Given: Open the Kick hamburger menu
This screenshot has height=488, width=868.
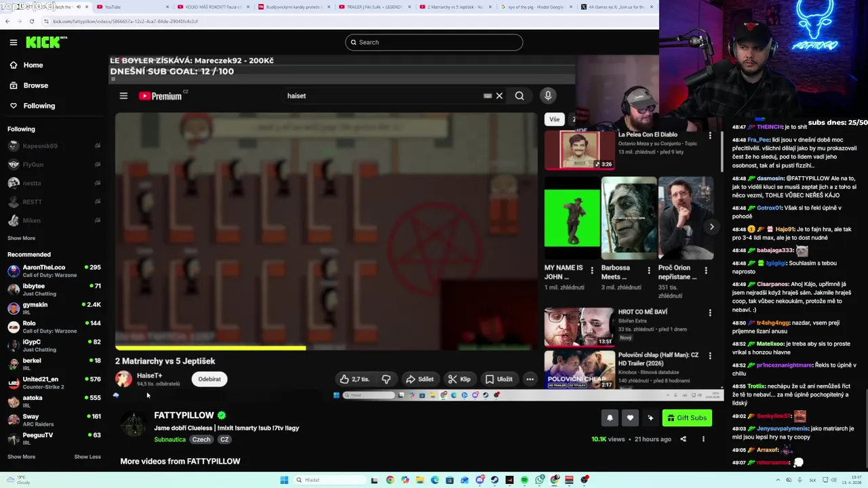Looking at the screenshot, I should pyautogui.click(x=14, y=42).
